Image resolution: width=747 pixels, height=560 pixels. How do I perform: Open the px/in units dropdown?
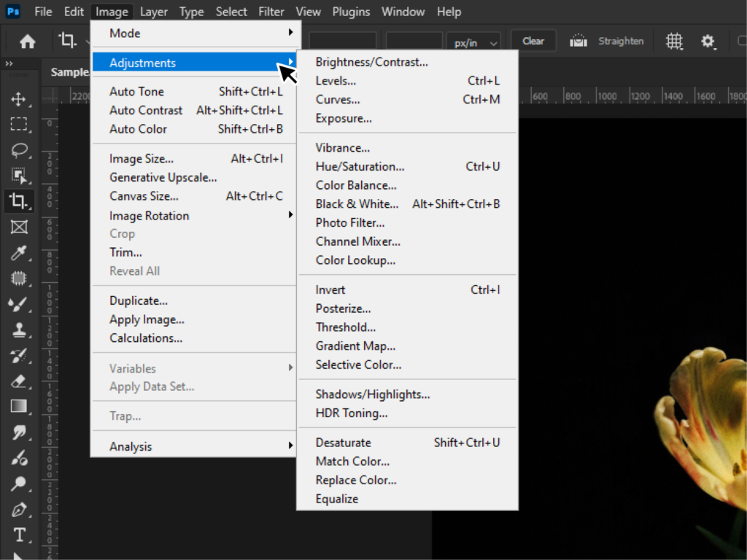pos(473,42)
